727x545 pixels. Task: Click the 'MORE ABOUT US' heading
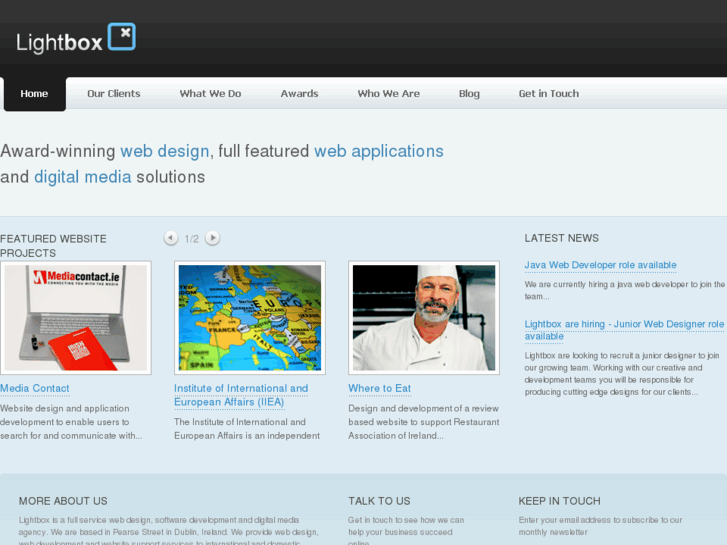tap(63, 501)
